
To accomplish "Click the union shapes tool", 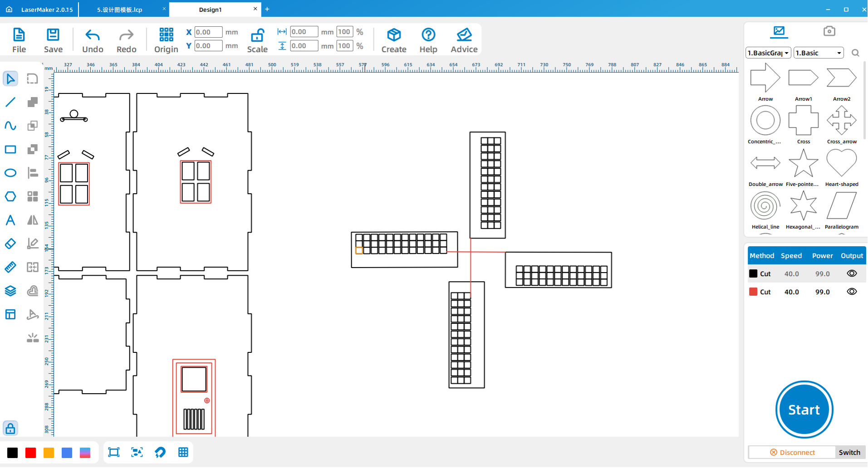I will point(33,102).
